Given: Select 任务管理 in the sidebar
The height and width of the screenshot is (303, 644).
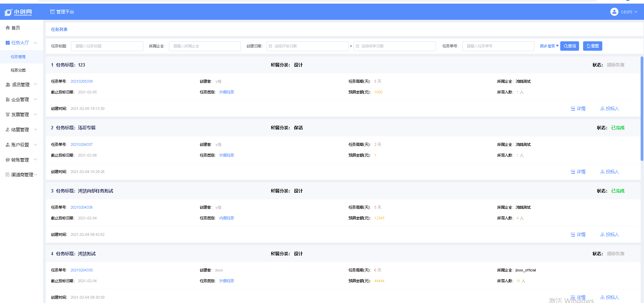Looking at the screenshot, I should 18,57.
